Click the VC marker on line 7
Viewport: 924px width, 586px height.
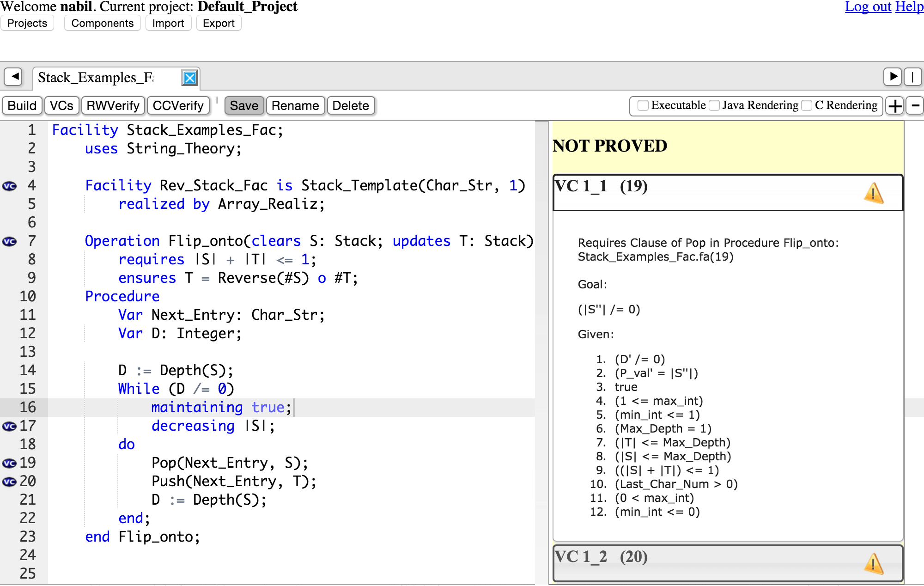click(9, 241)
